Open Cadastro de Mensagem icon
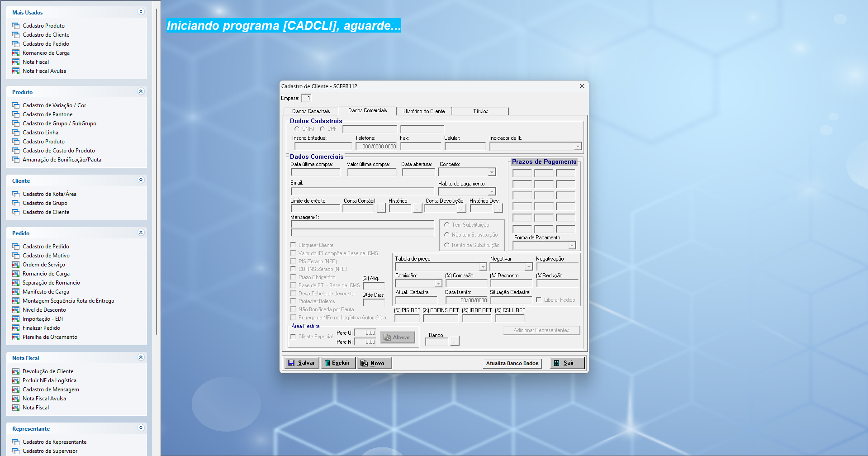The image size is (868, 456). click(16, 389)
